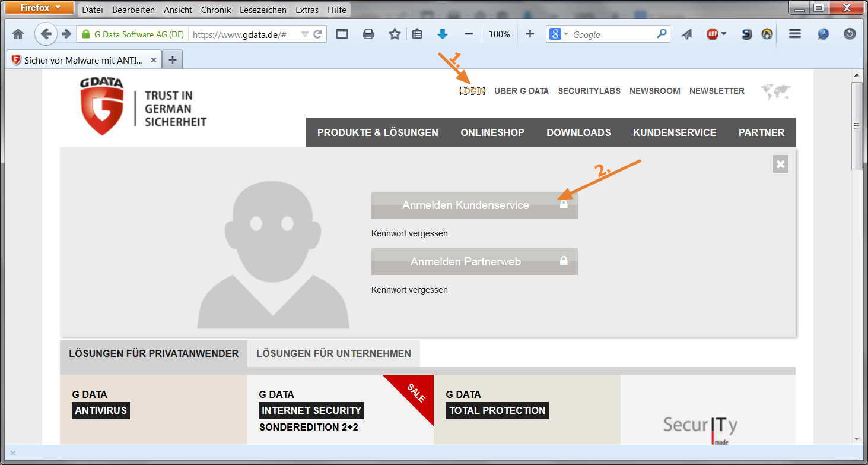Screen dimensions: 868x465
Task: Click the fullscreen window toolbar icon
Action: pyautogui.click(x=342, y=34)
